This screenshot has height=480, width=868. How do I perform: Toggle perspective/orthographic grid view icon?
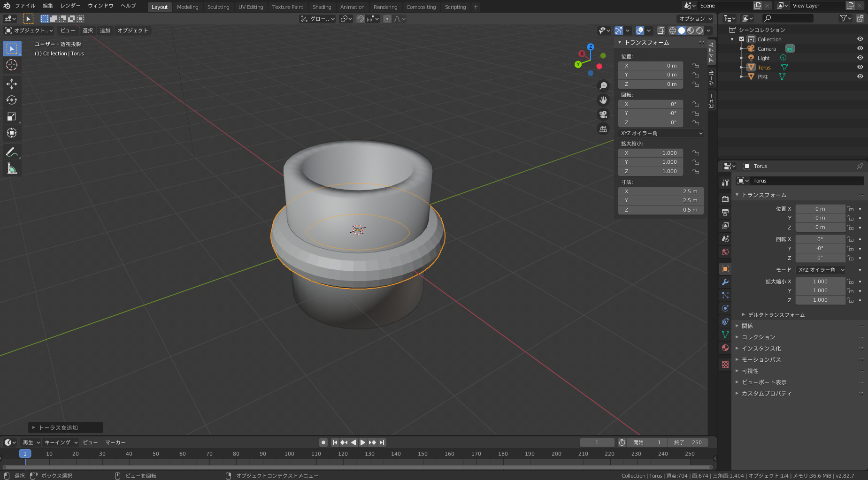[603, 129]
